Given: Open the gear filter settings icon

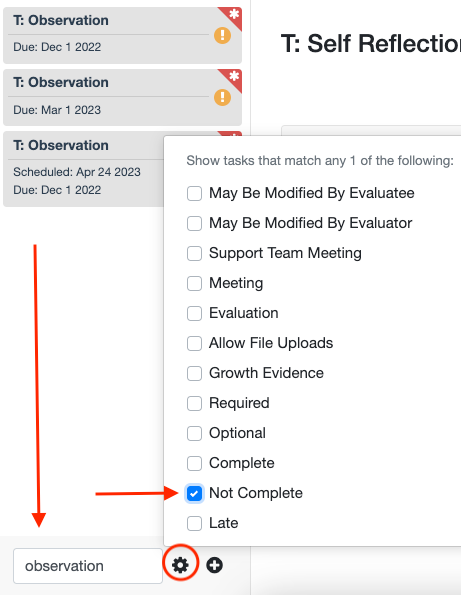Looking at the screenshot, I should coord(180,565).
